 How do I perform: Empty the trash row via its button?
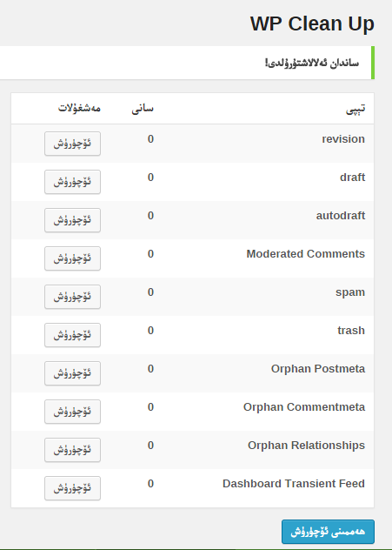[x=72, y=335]
